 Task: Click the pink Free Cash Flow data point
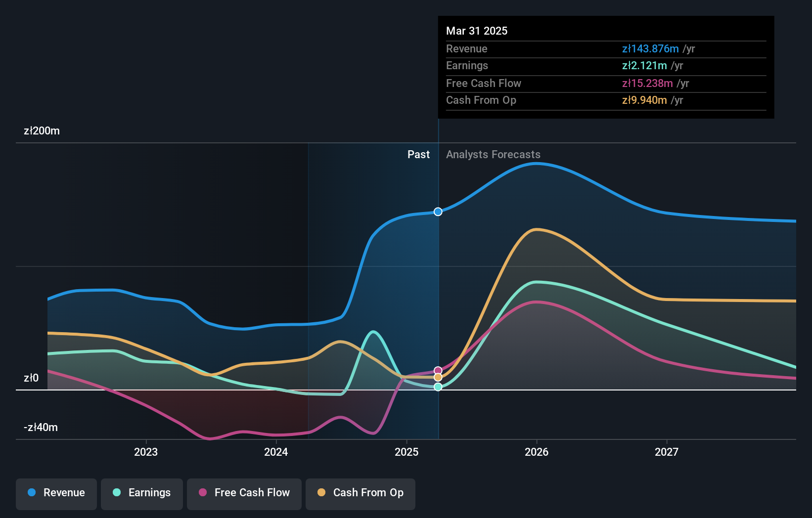[x=438, y=371]
